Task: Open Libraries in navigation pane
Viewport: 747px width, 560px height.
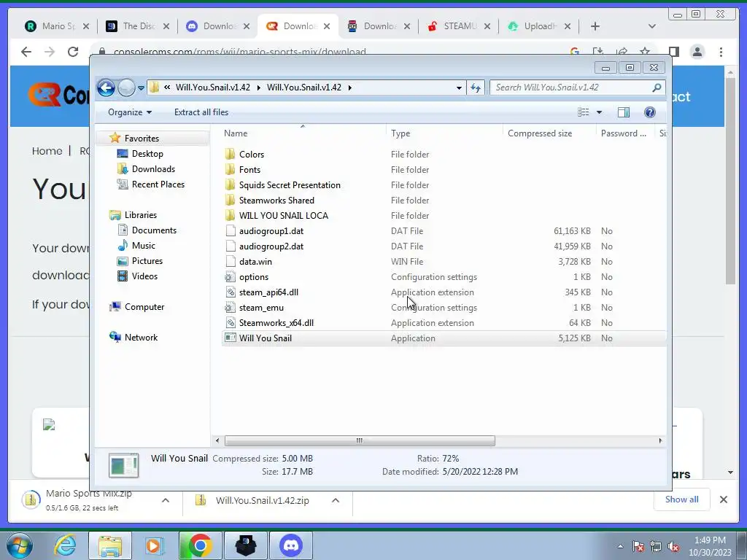Action: coord(141,215)
